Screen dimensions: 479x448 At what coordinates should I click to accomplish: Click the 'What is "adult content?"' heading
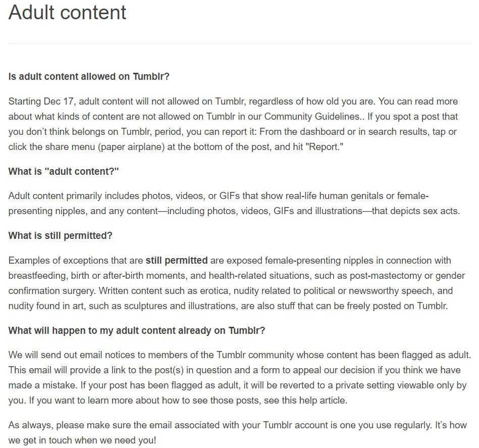click(x=64, y=171)
